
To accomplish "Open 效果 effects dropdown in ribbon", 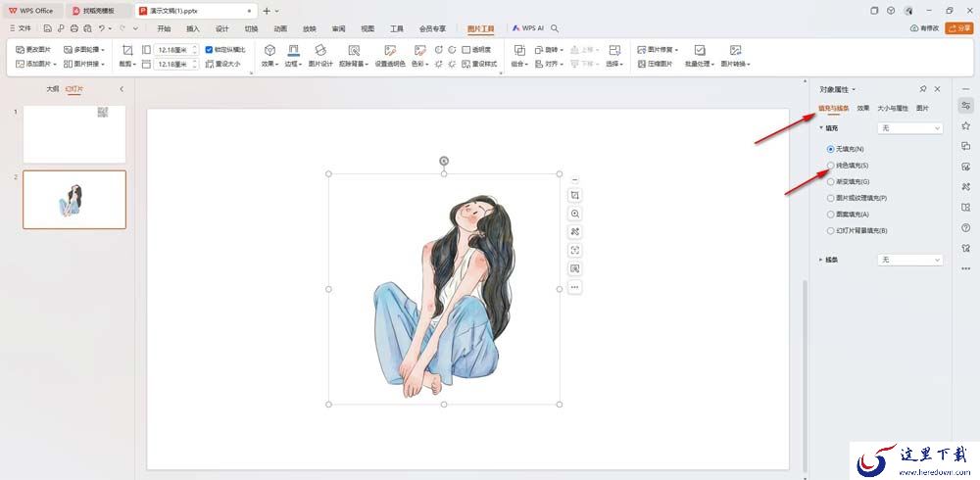I will point(269,55).
